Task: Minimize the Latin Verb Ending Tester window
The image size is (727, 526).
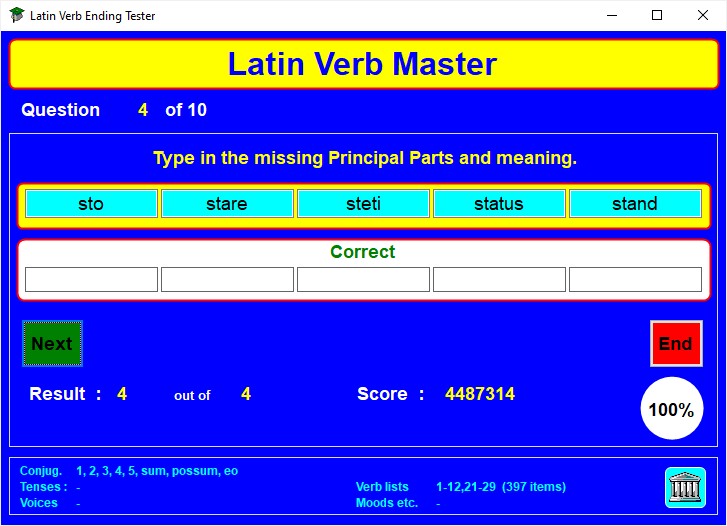Action: pos(611,15)
